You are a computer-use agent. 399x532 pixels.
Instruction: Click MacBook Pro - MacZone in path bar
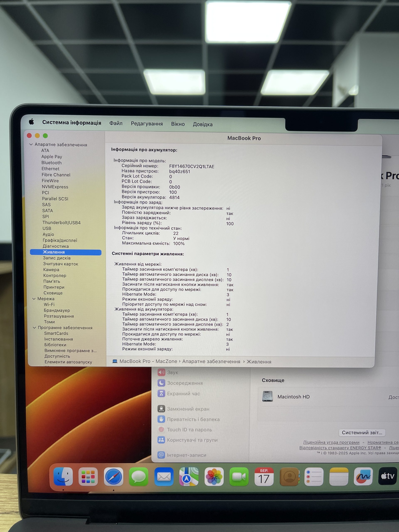point(148,361)
